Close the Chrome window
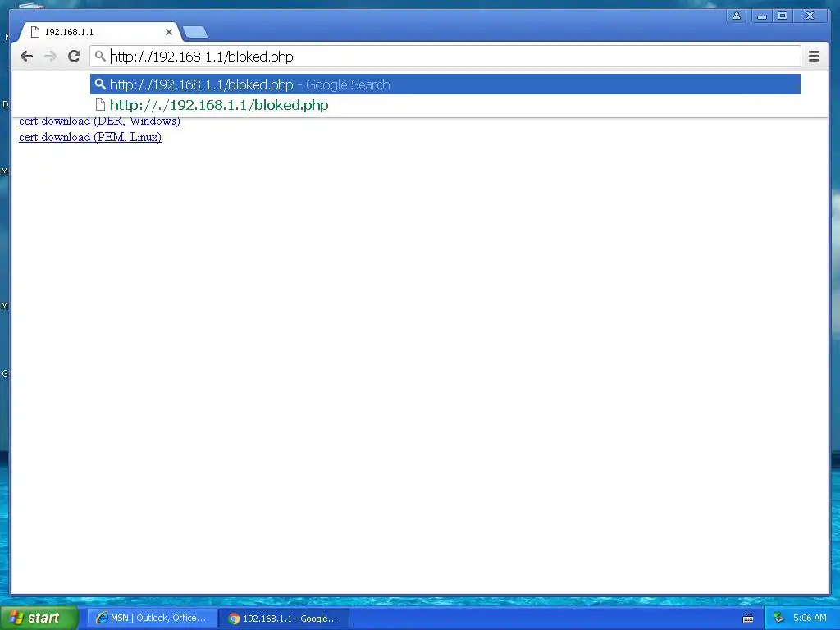 click(810, 16)
